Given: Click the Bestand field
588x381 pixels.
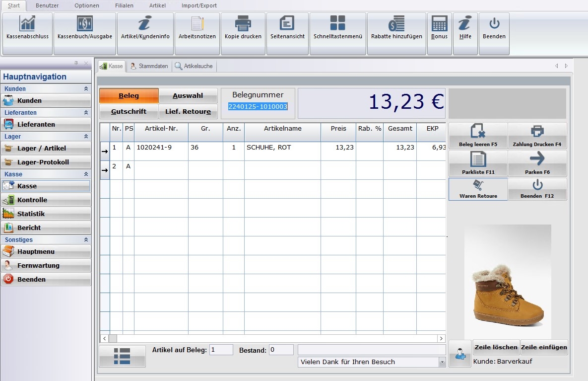Looking at the screenshot, I should [x=281, y=350].
